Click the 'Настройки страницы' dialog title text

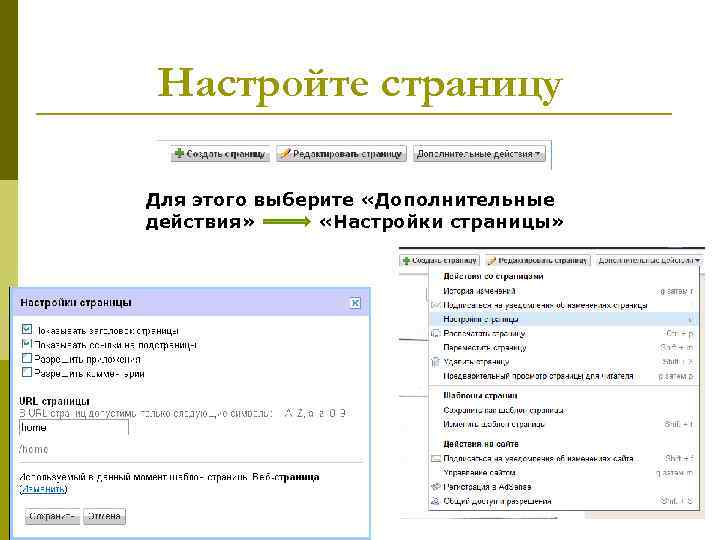pyautogui.click(x=76, y=303)
